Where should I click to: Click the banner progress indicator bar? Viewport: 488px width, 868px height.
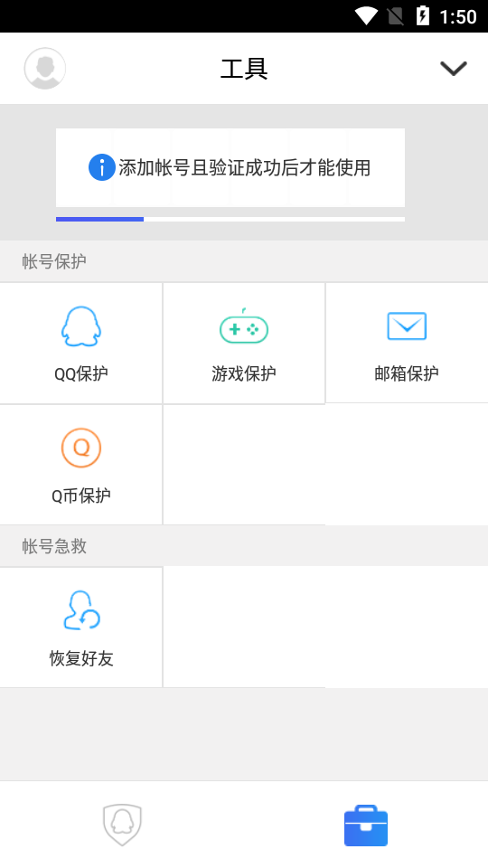coord(230,219)
